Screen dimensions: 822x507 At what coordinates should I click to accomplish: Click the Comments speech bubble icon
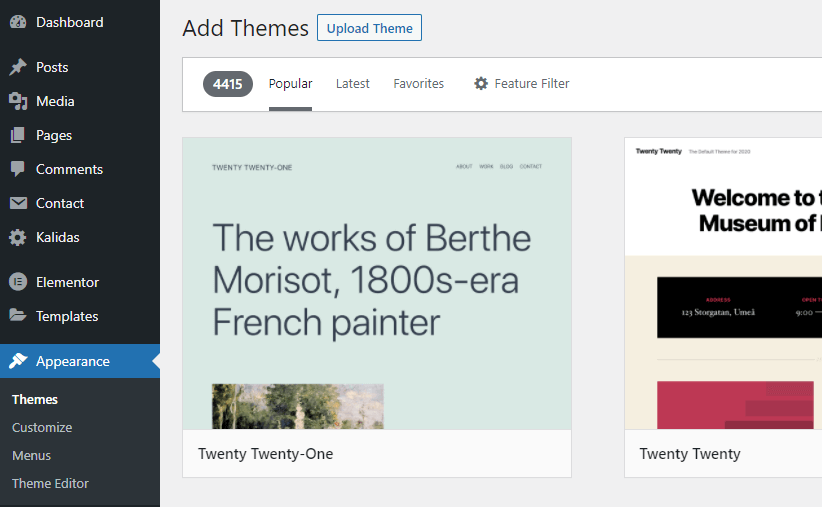click(x=18, y=169)
